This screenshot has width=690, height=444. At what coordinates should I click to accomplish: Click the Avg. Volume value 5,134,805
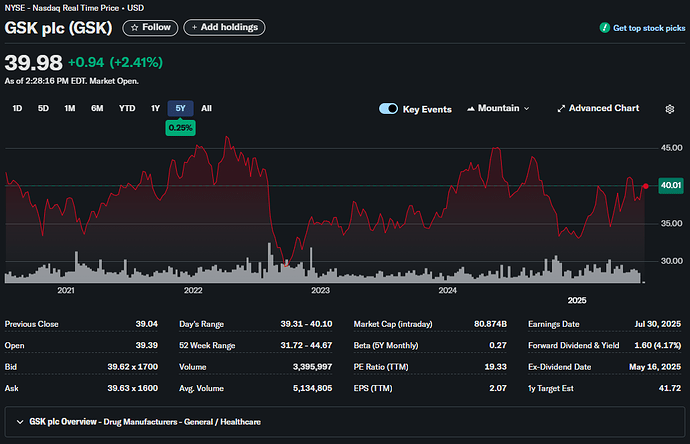(x=312, y=388)
